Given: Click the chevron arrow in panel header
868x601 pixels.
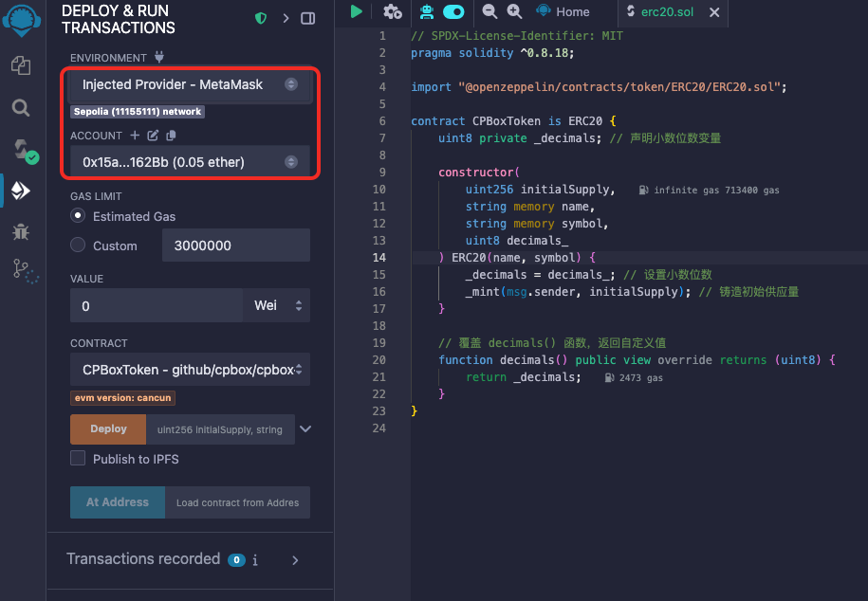Looking at the screenshot, I should pos(286,18).
